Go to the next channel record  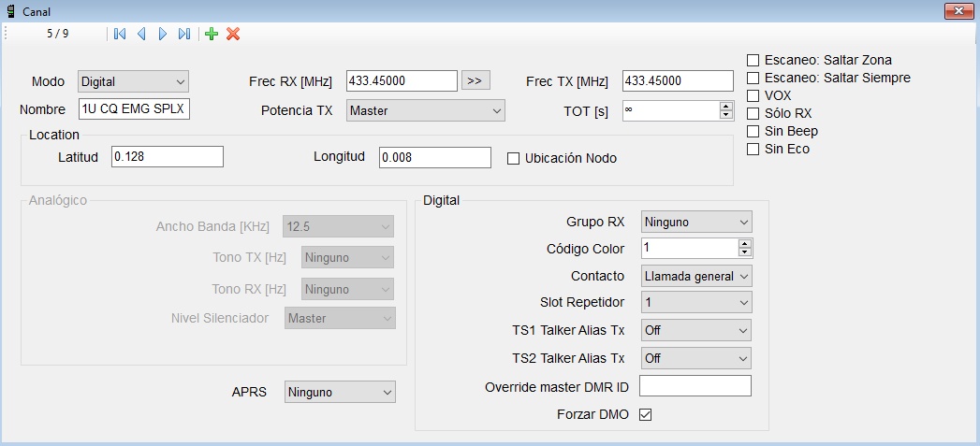[163, 34]
